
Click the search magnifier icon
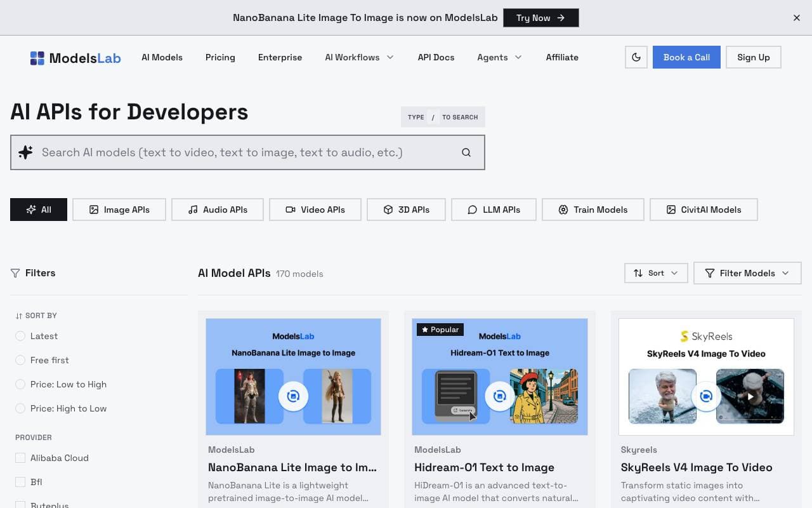[466, 152]
